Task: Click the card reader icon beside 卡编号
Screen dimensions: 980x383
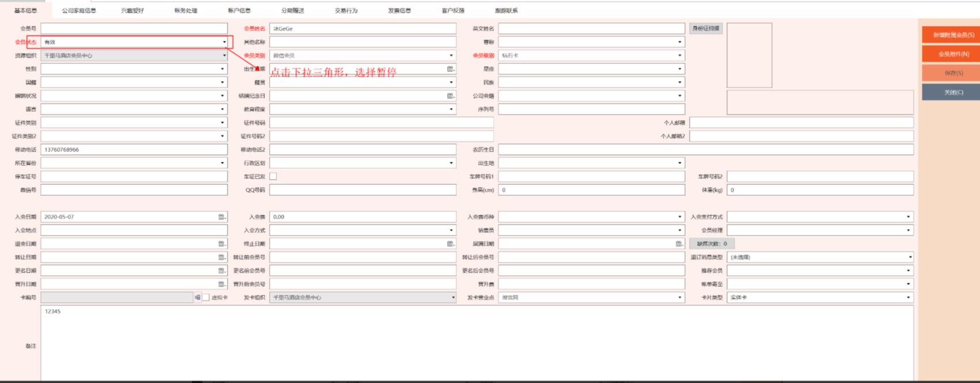Action: coord(198,298)
